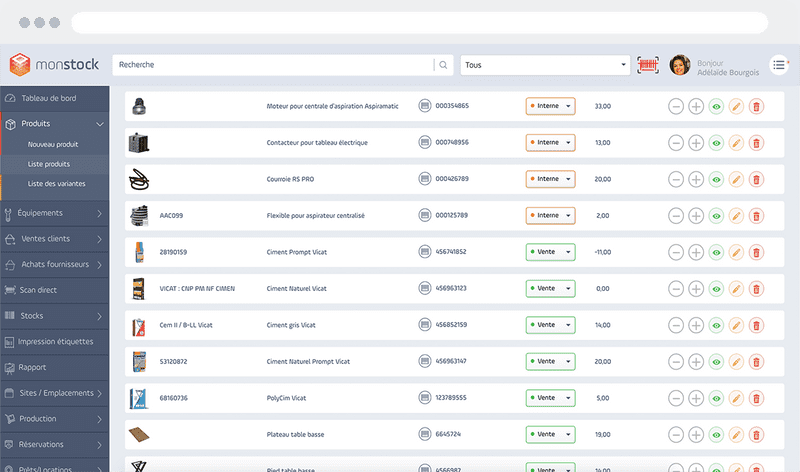View Ciment Naturel Prompt Vicat via eye icon
Viewport: 800px width, 472px height.
point(716,362)
